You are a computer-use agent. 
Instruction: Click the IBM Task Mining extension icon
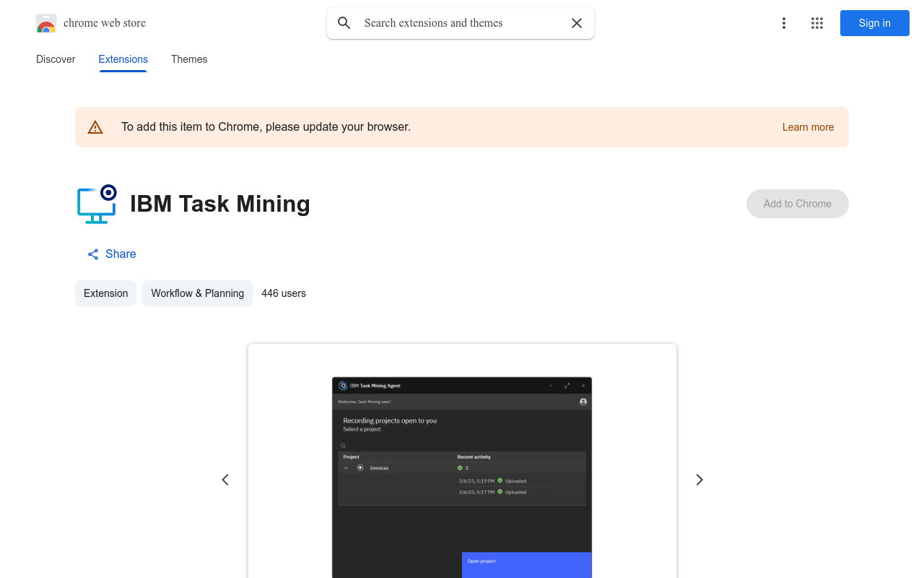tap(97, 204)
